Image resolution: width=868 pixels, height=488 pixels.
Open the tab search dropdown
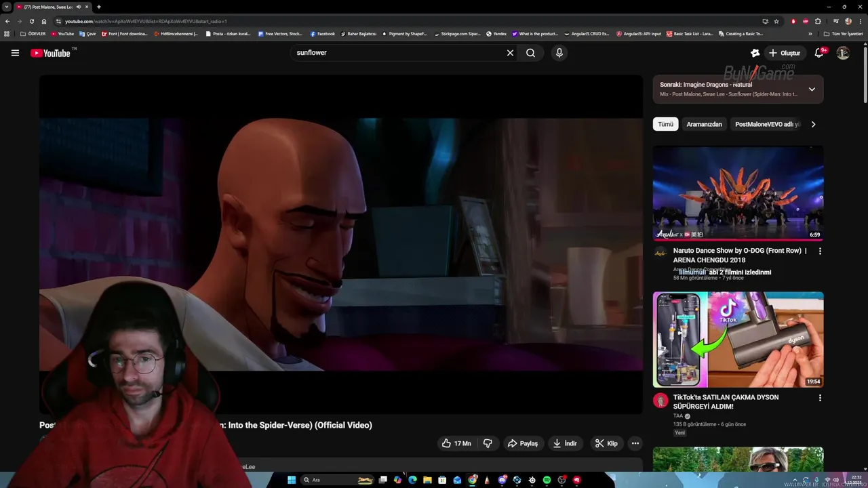[x=7, y=7]
